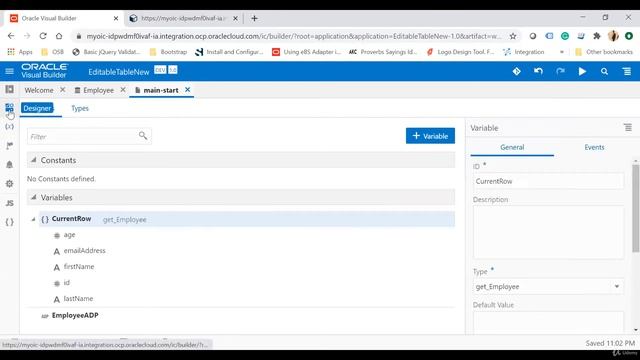Open the Events bell sidebar icon
The width and height of the screenshot is (640, 360).
(9, 164)
